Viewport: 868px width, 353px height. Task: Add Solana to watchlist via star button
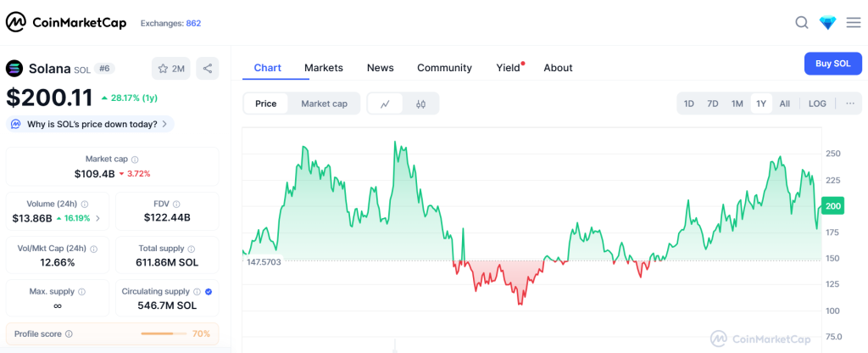pos(170,69)
